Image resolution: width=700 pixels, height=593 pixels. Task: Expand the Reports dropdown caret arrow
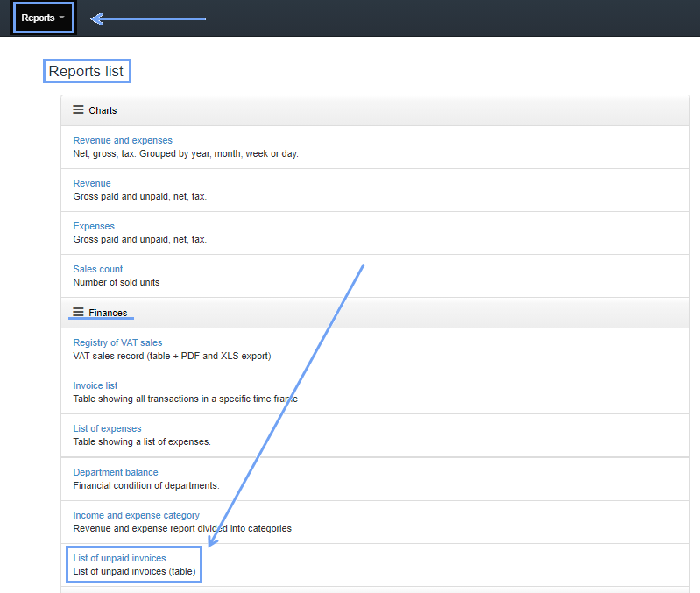coord(62,18)
